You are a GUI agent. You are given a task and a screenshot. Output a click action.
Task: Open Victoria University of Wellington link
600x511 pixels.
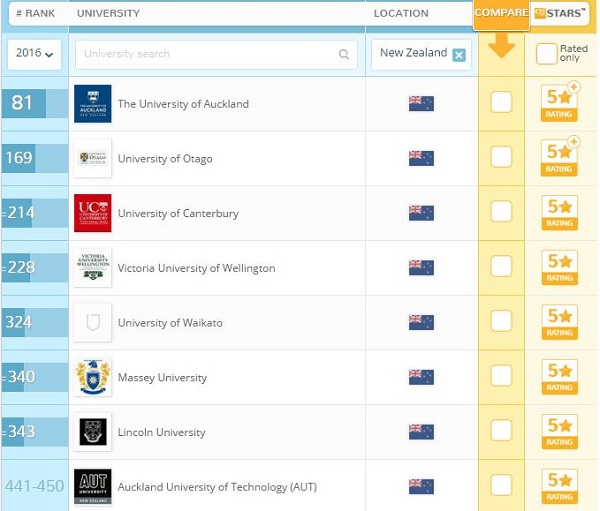click(x=196, y=268)
